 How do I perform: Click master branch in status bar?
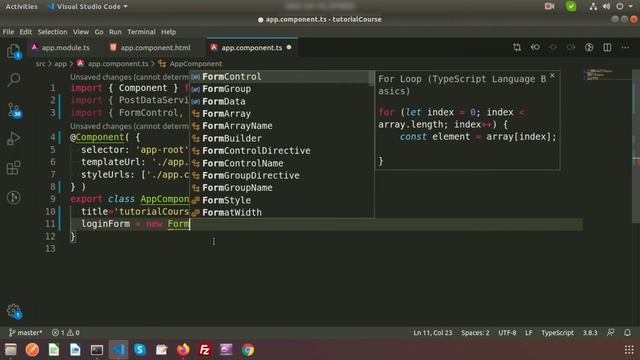pos(25,333)
